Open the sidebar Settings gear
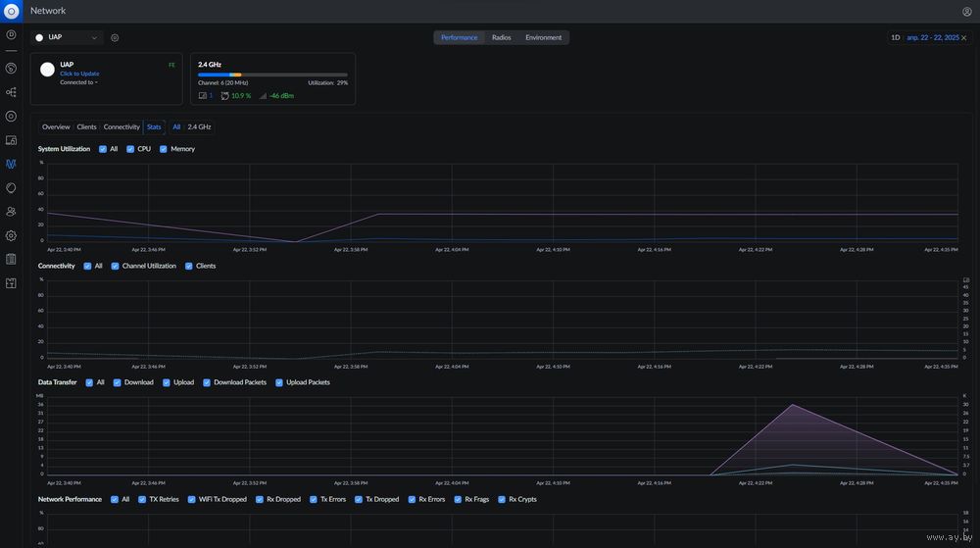Viewport: 980px width, 548px height. (x=12, y=235)
